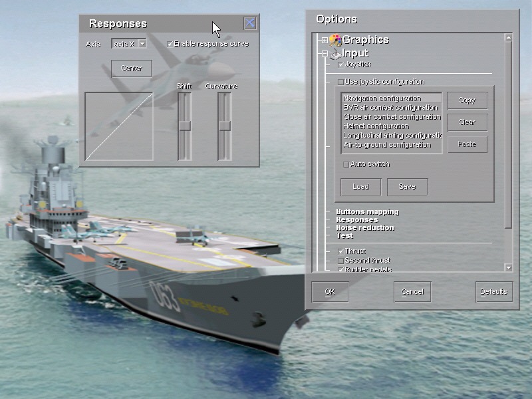This screenshot has height=399, width=532.
Task: Toggle the Auto switch checkbox
Action: coord(346,164)
